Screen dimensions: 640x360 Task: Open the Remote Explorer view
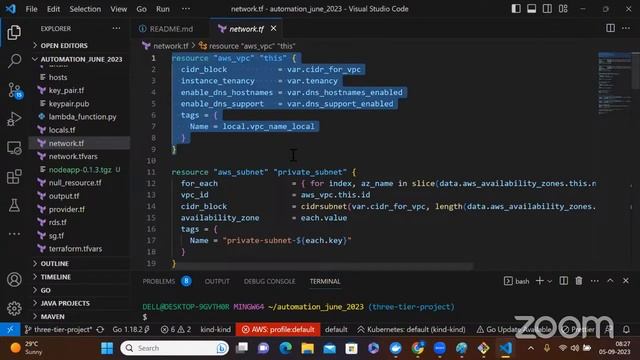14,148
